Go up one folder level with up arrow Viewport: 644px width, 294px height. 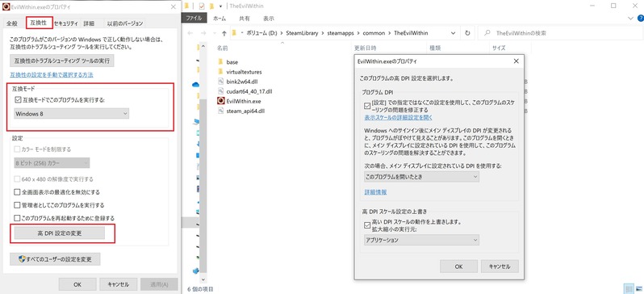(x=224, y=33)
